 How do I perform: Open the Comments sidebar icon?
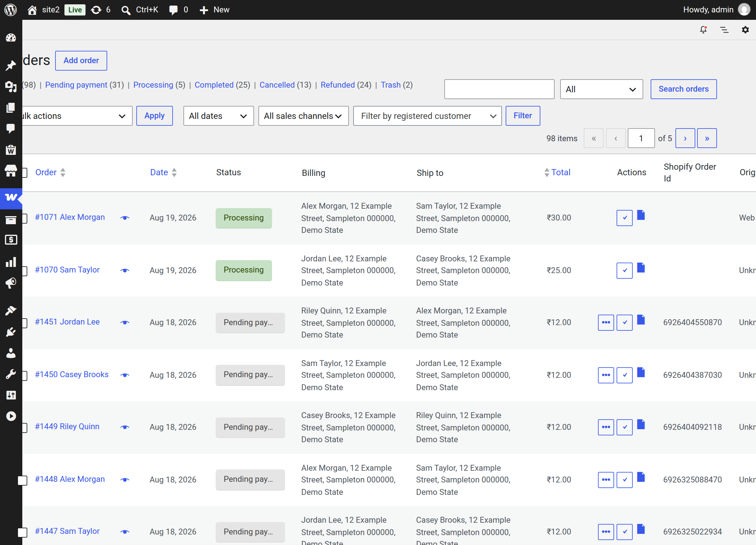click(x=11, y=129)
